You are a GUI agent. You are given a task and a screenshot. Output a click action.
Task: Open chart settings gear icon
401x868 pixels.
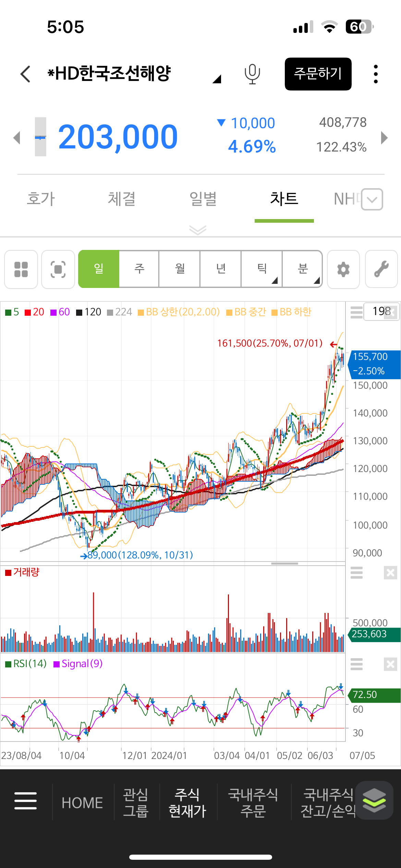[343, 269]
